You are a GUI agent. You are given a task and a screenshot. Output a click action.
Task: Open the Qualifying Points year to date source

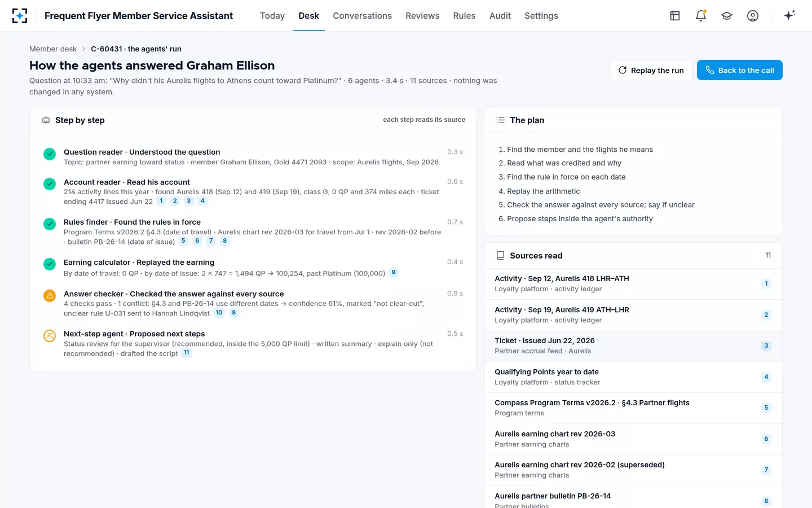point(633,377)
